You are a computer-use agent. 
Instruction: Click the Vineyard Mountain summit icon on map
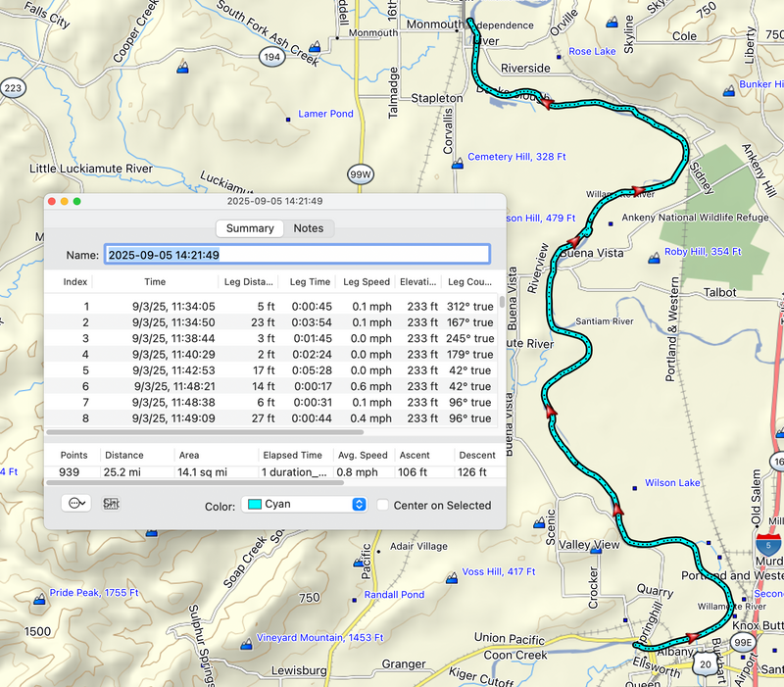click(246, 645)
